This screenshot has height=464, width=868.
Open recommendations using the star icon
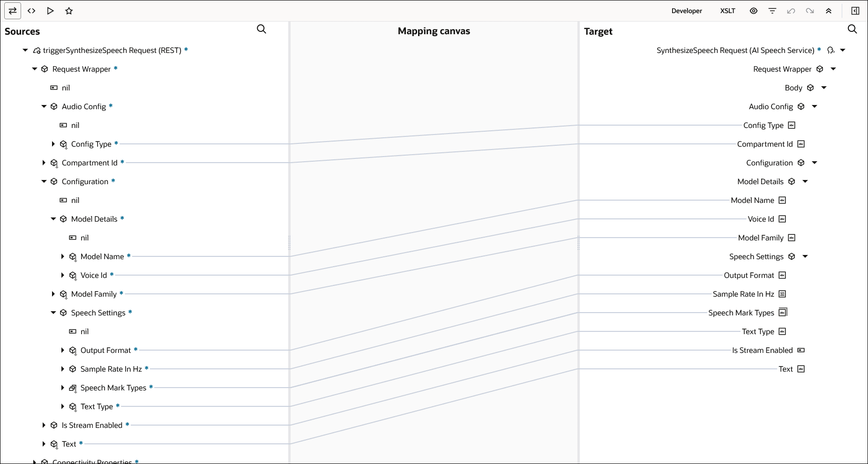[x=69, y=11]
